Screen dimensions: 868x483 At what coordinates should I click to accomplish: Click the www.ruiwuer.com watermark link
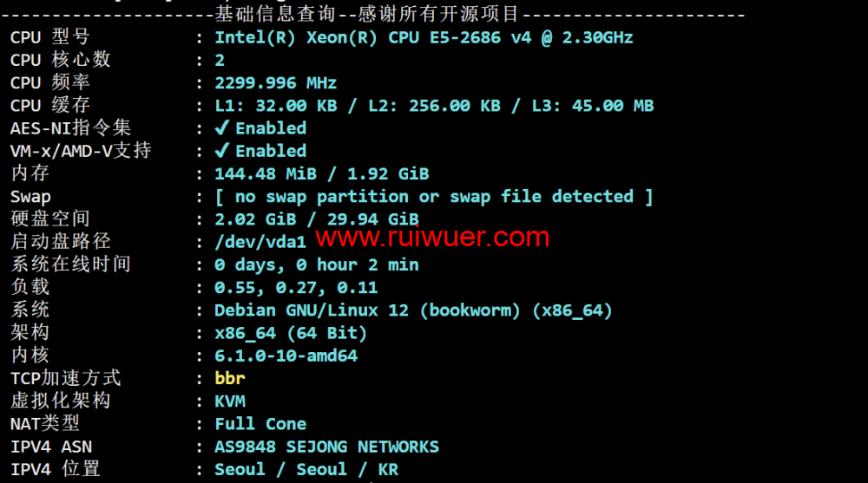432,238
